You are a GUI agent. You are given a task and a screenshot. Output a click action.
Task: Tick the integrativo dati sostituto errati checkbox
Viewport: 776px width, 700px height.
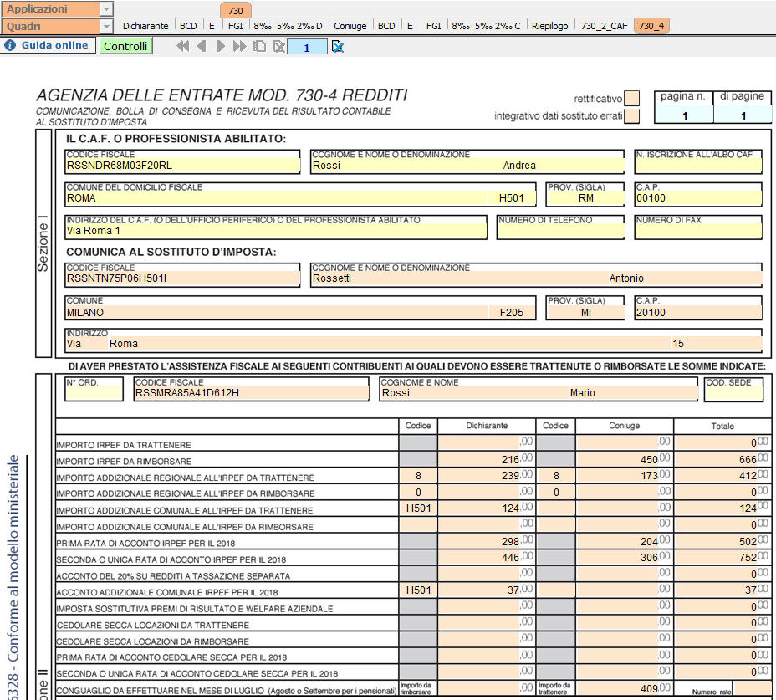click(631, 116)
